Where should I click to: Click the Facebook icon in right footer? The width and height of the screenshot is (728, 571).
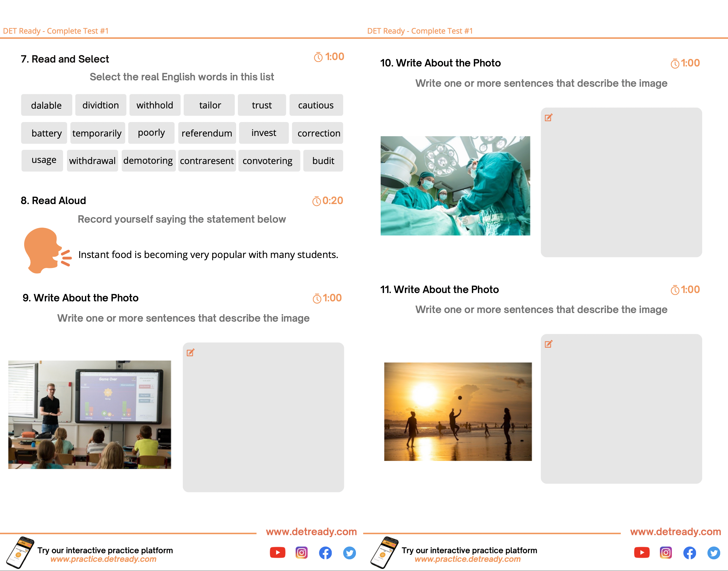click(x=689, y=553)
